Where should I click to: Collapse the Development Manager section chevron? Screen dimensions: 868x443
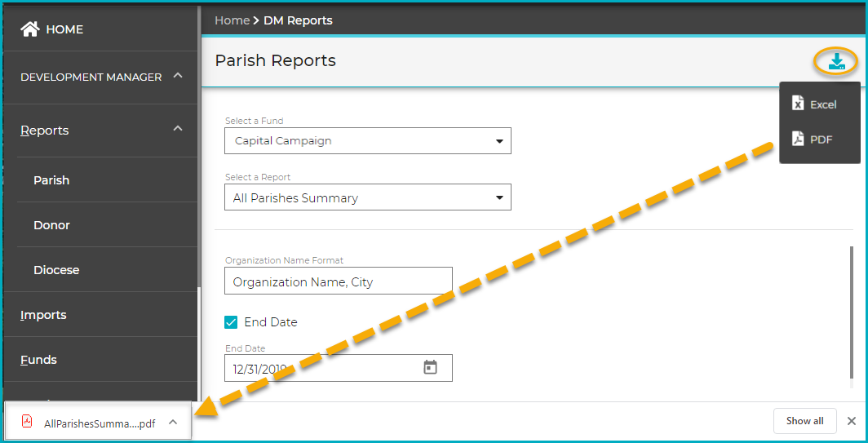point(178,76)
